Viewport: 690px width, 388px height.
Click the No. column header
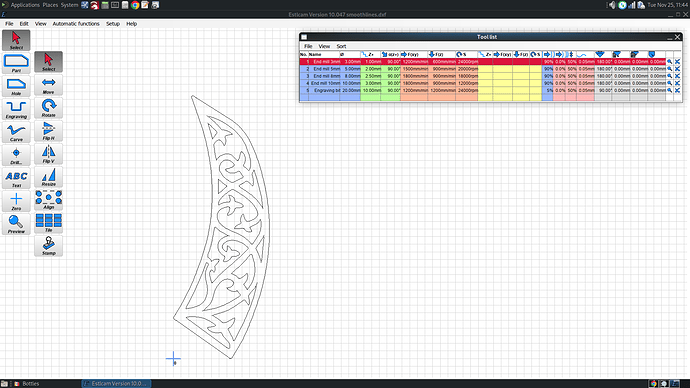coord(304,55)
